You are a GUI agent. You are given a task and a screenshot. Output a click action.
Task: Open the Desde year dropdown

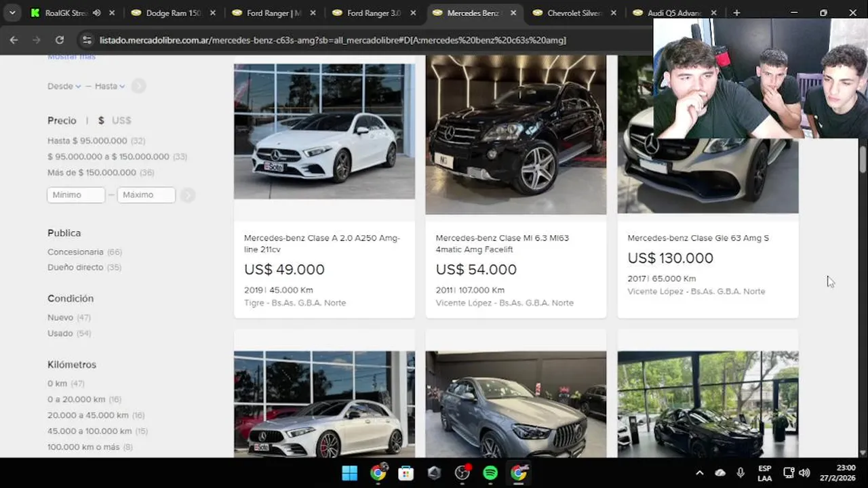pos(64,86)
